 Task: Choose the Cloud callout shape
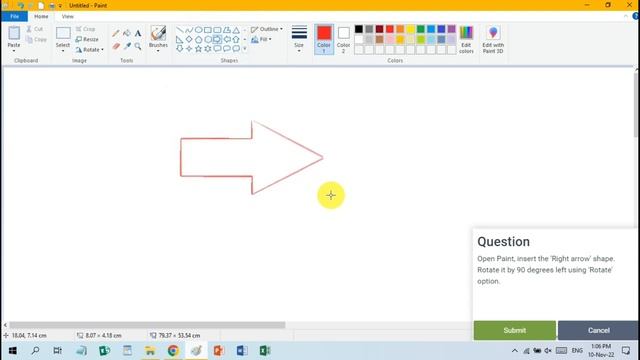pyautogui.click(x=236, y=49)
